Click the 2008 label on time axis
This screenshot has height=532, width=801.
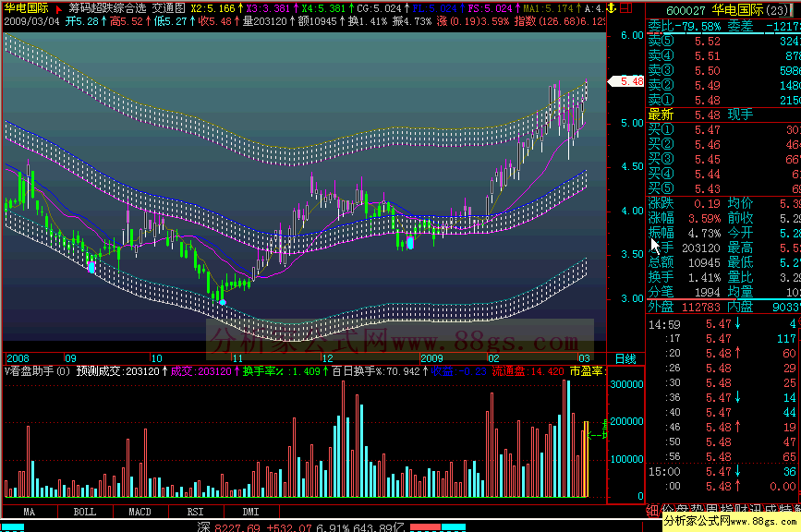(x=18, y=358)
